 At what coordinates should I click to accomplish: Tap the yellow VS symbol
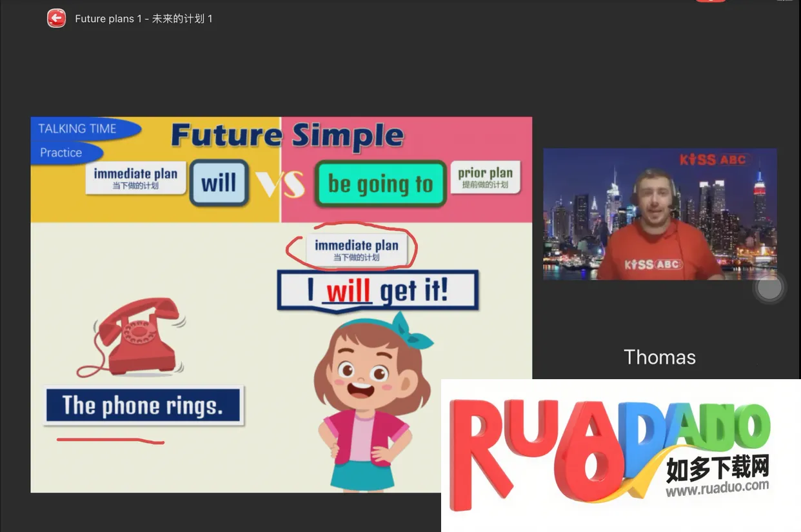click(x=281, y=185)
